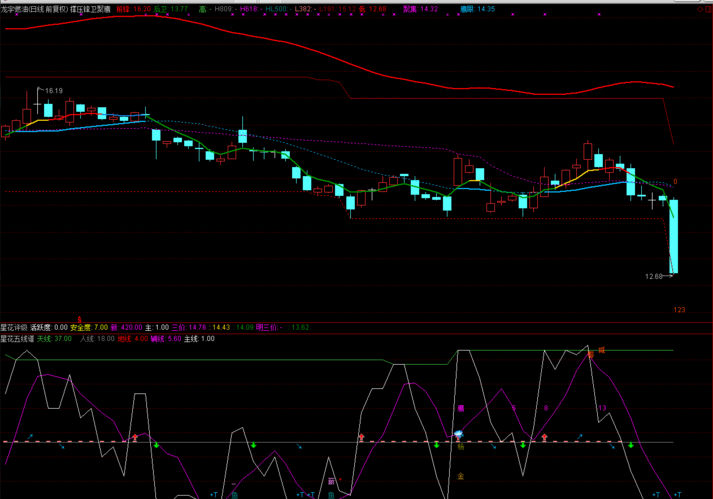Click the 14.32 value in the top header

click(x=429, y=9)
